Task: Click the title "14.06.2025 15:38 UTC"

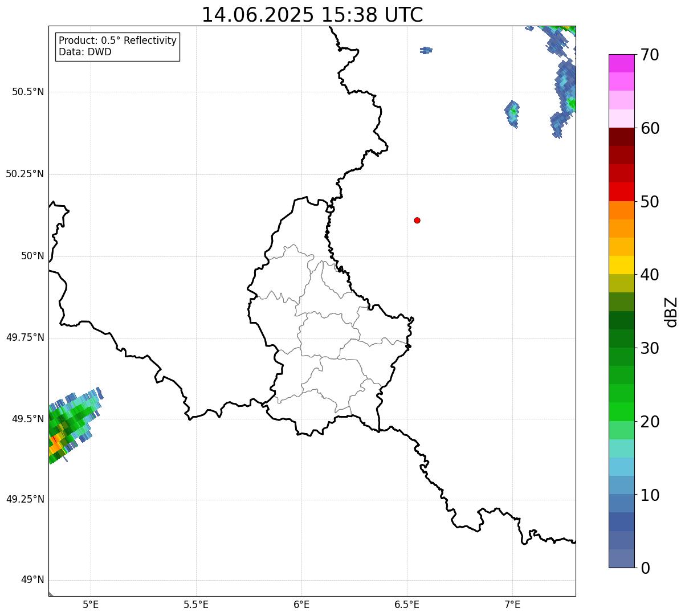Action: [x=312, y=15]
